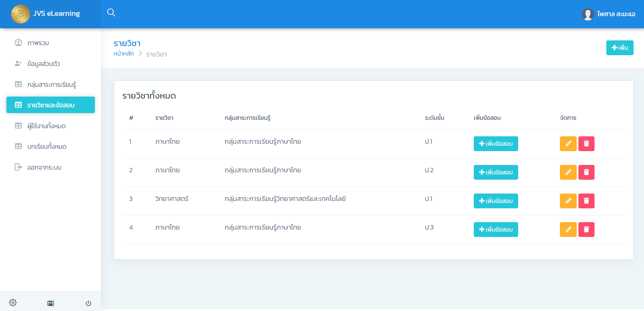Click เพิ่มข้อสอบ button for row 2
The width and height of the screenshot is (644, 311).
[x=496, y=172]
